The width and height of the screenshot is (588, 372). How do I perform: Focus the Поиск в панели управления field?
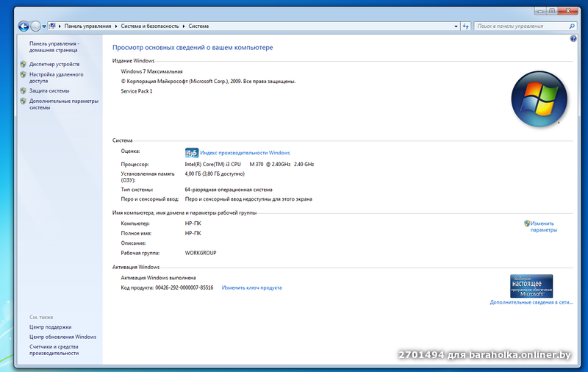pyautogui.click(x=522, y=26)
